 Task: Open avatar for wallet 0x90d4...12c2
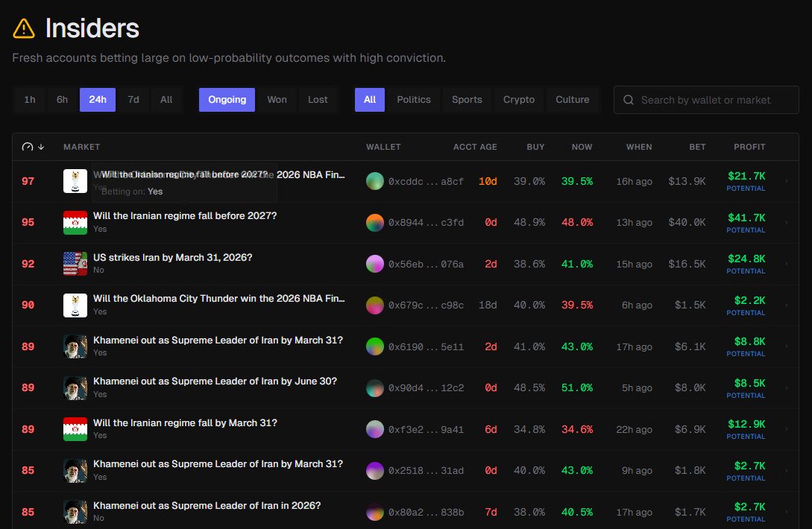tap(375, 387)
